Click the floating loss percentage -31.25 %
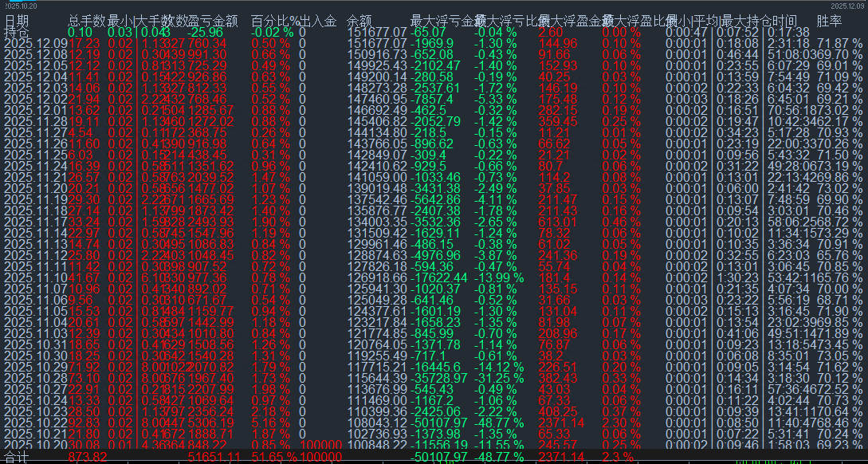The width and height of the screenshot is (868, 464). click(499, 377)
